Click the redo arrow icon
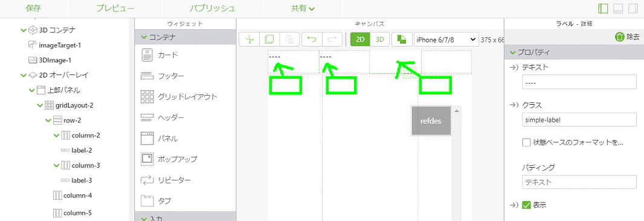This screenshot has width=644, height=221. [x=332, y=39]
